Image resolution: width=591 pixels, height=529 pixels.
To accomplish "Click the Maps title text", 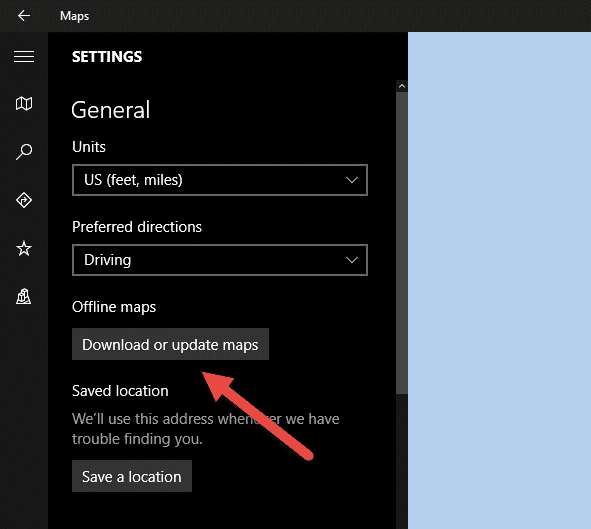I will tap(75, 16).
